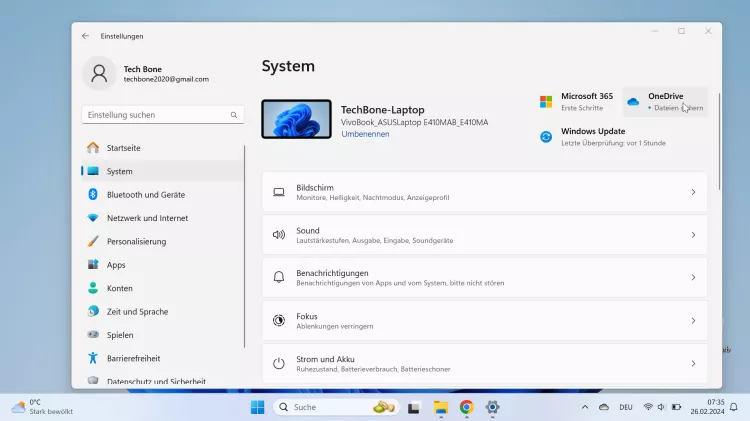Expand the Sound row chevron
Screen dimensions: 750x421
[x=693, y=235]
